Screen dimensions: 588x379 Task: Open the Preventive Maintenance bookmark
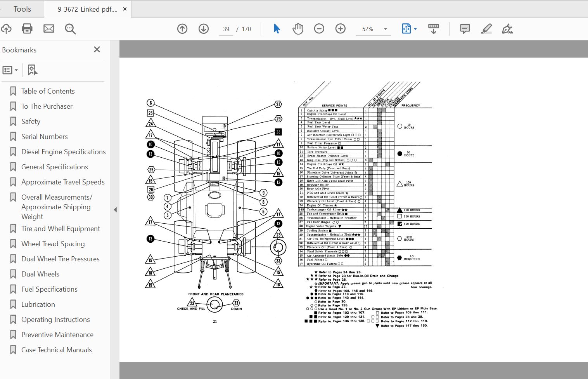click(x=57, y=335)
